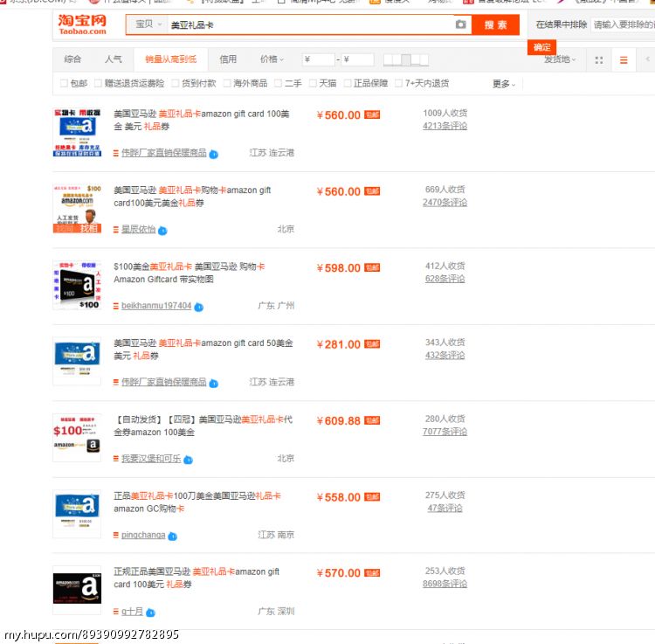Enable the 天猫 Tmall checkbox
655x644 pixels.
(313, 83)
